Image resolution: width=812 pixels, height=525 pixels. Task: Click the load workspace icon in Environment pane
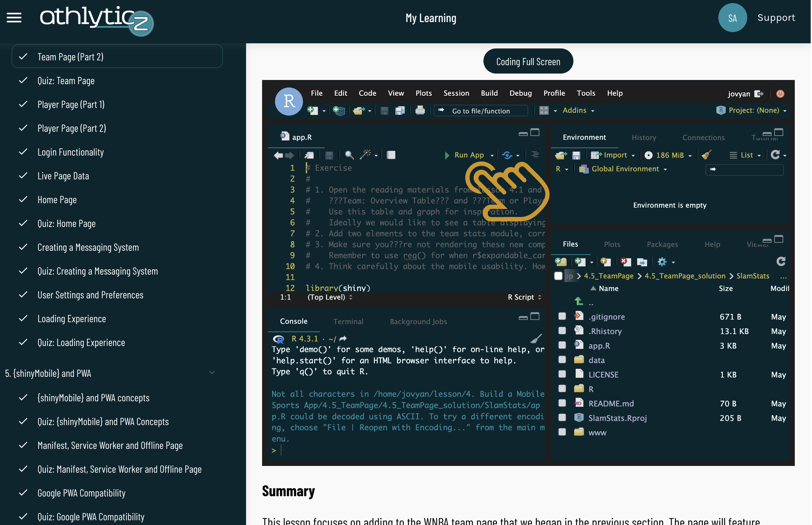(561, 155)
